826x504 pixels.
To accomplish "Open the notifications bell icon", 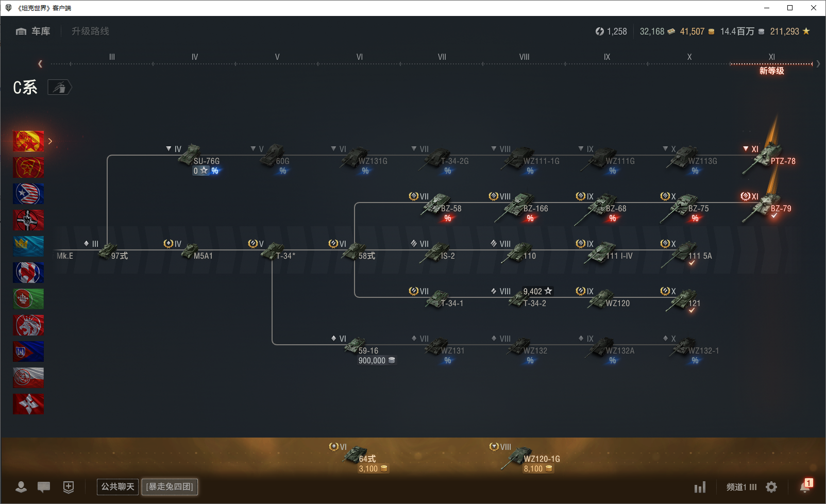I will point(805,486).
